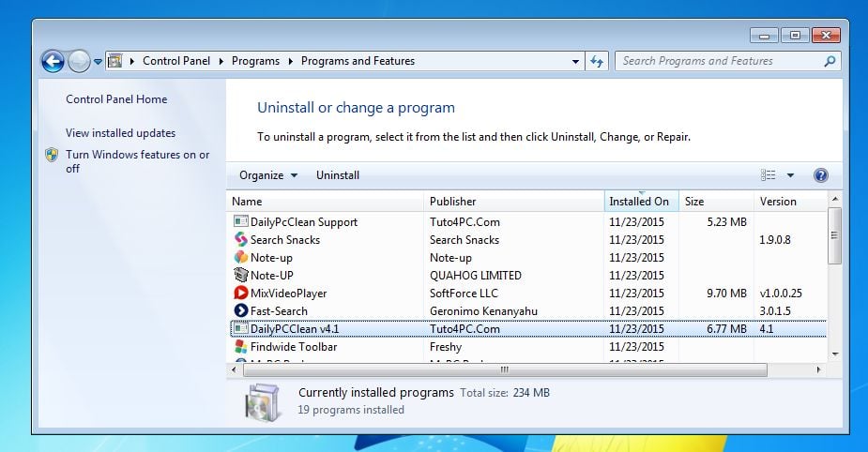The height and width of the screenshot is (452, 868).
Task: Open the Organize menu
Action: [x=268, y=174]
